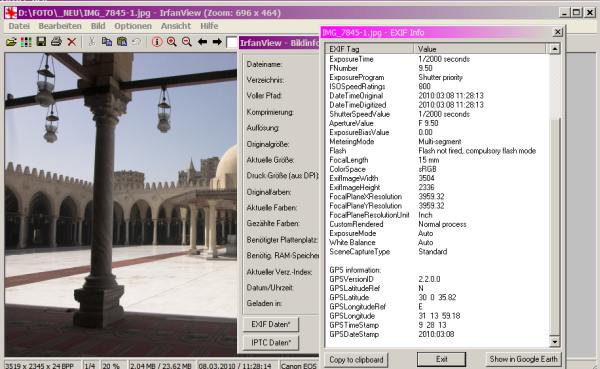This screenshot has width=600, height=369.
Task: Select the ColorSpace row
Action: (437, 169)
